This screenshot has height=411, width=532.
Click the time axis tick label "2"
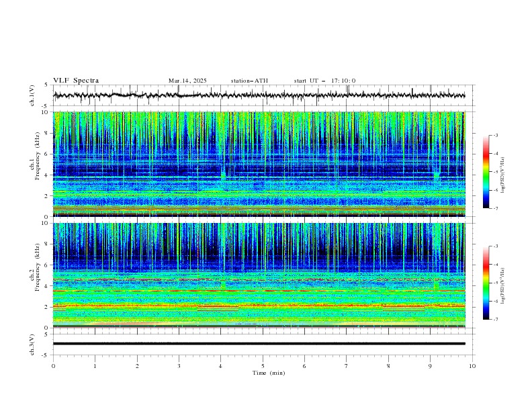[137, 366]
